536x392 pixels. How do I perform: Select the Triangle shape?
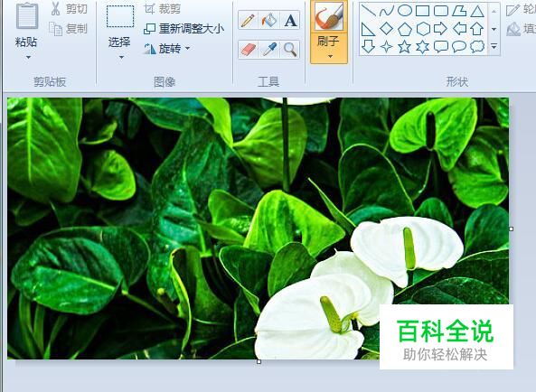click(x=477, y=11)
